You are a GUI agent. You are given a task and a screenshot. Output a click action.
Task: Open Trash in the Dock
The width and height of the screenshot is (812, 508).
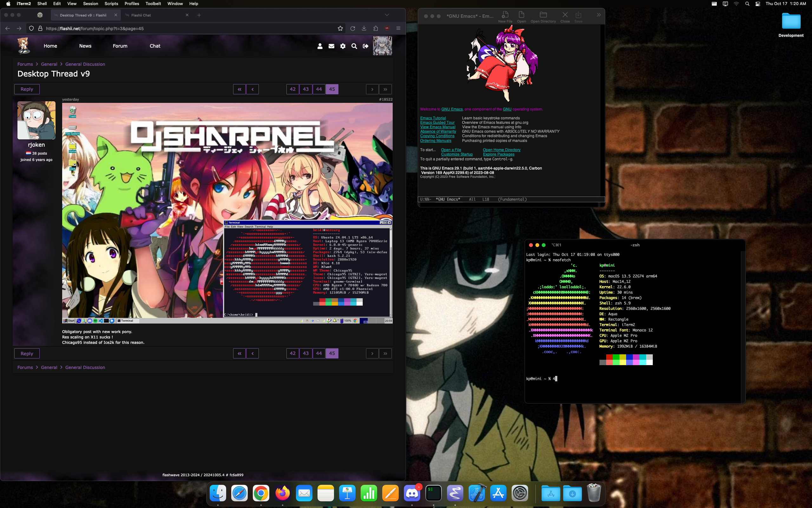point(594,493)
